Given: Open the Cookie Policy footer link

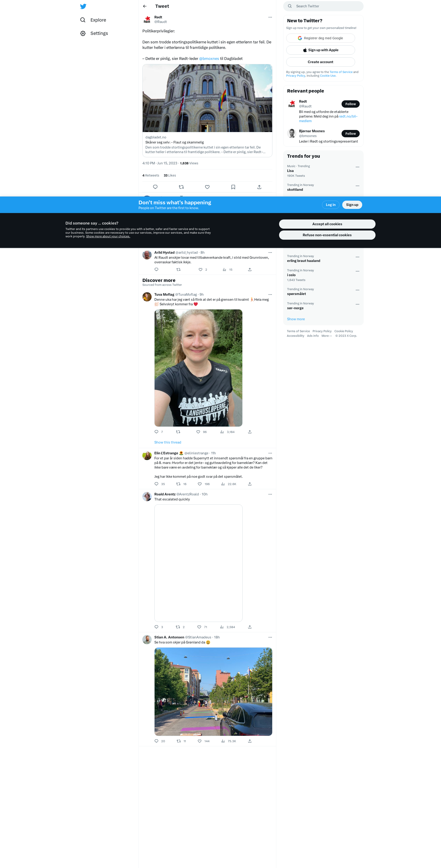Looking at the screenshot, I should (x=344, y=331).
